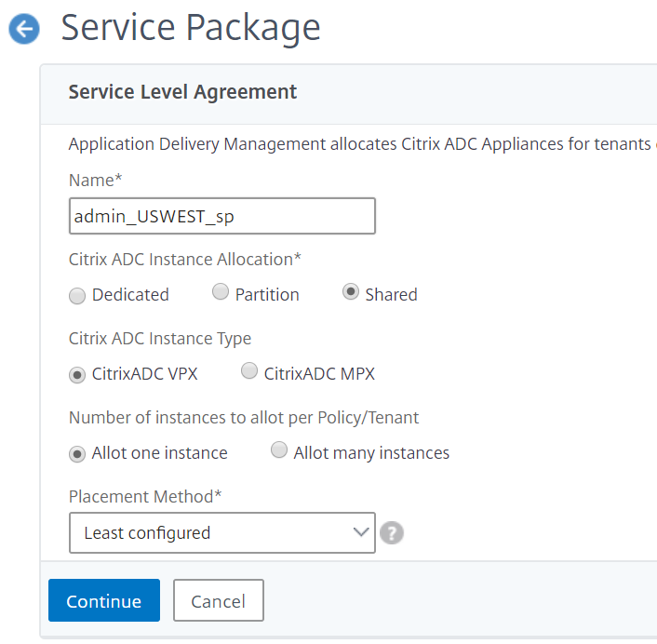Click the Cancel button
Image resolution: width=657 pixels, height=644 pixels.
[219, 600]
